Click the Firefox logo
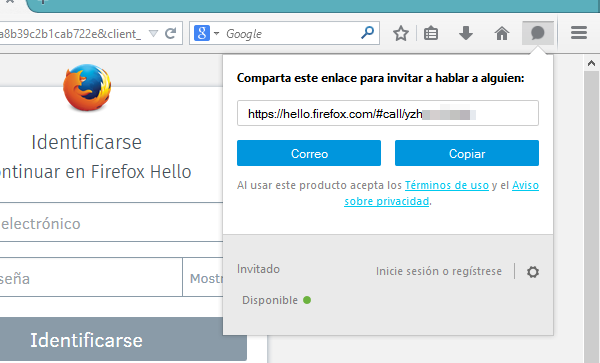This screenshot has height=363, width=600. [x=87, y=88]
